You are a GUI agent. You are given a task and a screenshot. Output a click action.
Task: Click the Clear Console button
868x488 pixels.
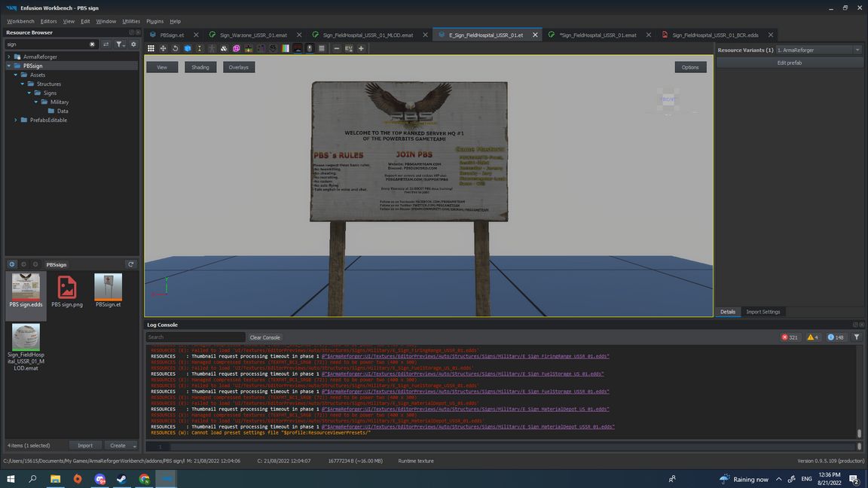264,337
